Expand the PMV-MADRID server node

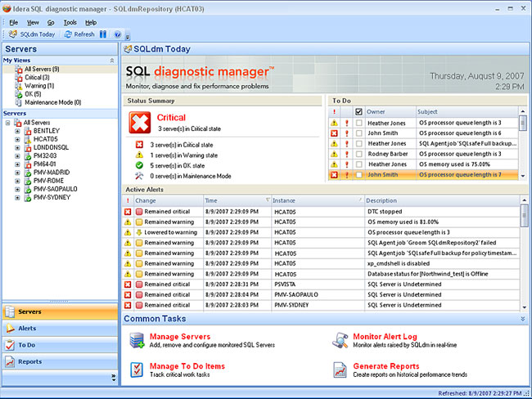[x=17, y=173]
